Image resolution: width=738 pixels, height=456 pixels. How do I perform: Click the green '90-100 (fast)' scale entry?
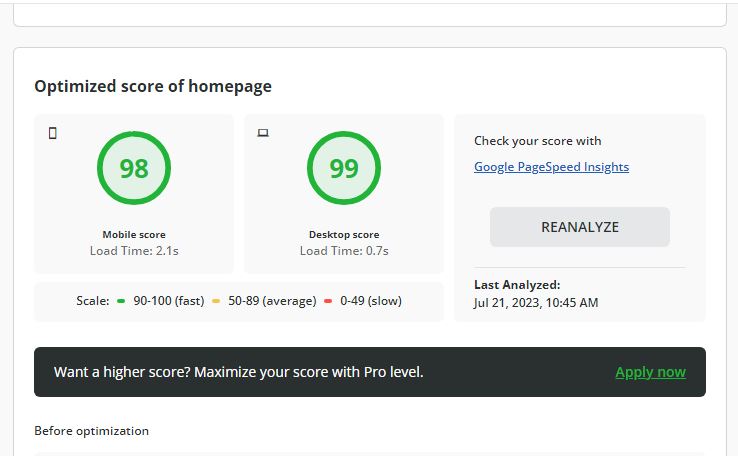pos(161,301)
